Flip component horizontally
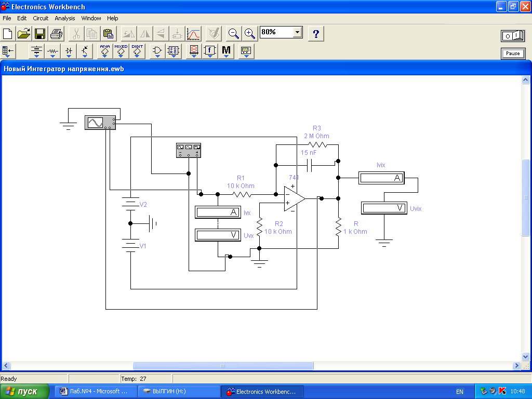Image resolution: width=532 pixels, height=399 pixels. click(x=145, y=34)
